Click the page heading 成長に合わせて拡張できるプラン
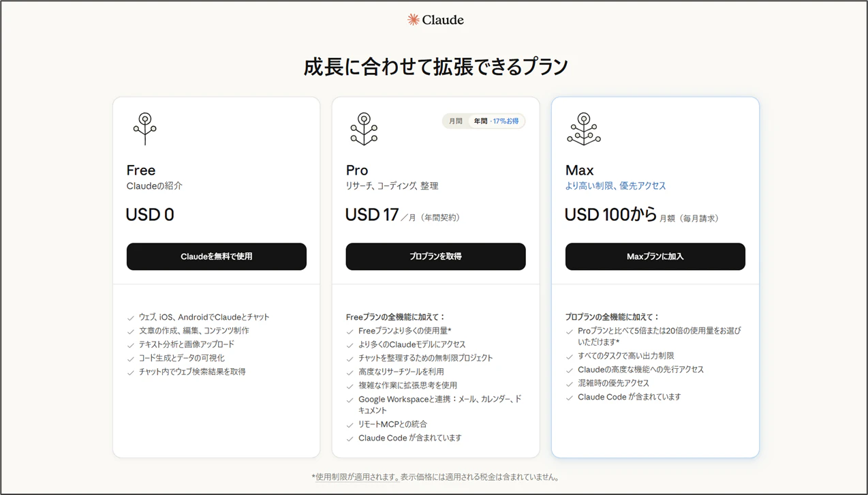Image resolution: width=868 pixels, height=495 pixels. [435, 66]
